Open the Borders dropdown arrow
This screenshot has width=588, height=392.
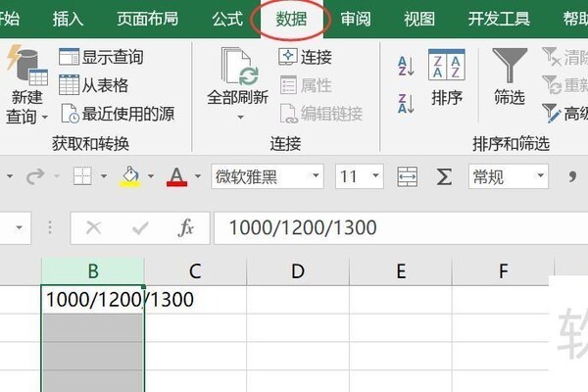[x=104, y=175]
